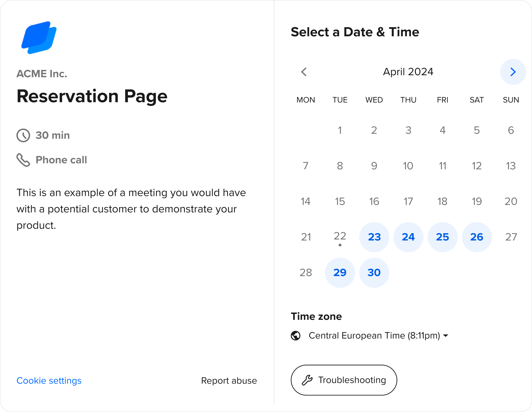Viewport: 532px width, 412px height.
Task: Go to next month with right chevron
Action: (513, 72)
